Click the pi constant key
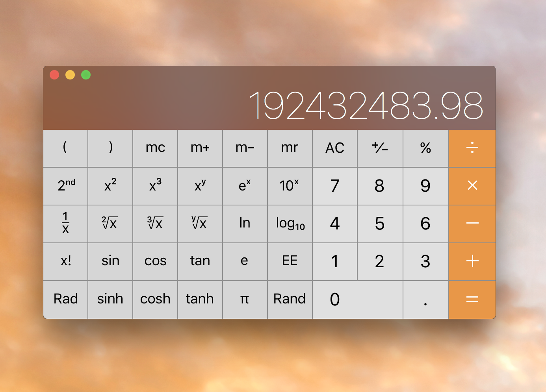 (245, 299)
